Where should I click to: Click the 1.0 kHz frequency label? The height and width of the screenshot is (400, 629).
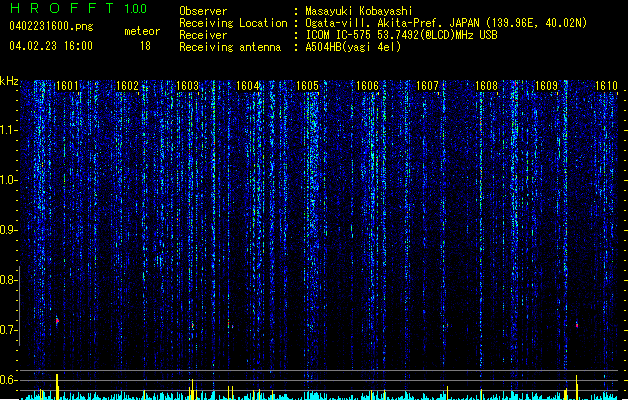[x=9, y=180]
